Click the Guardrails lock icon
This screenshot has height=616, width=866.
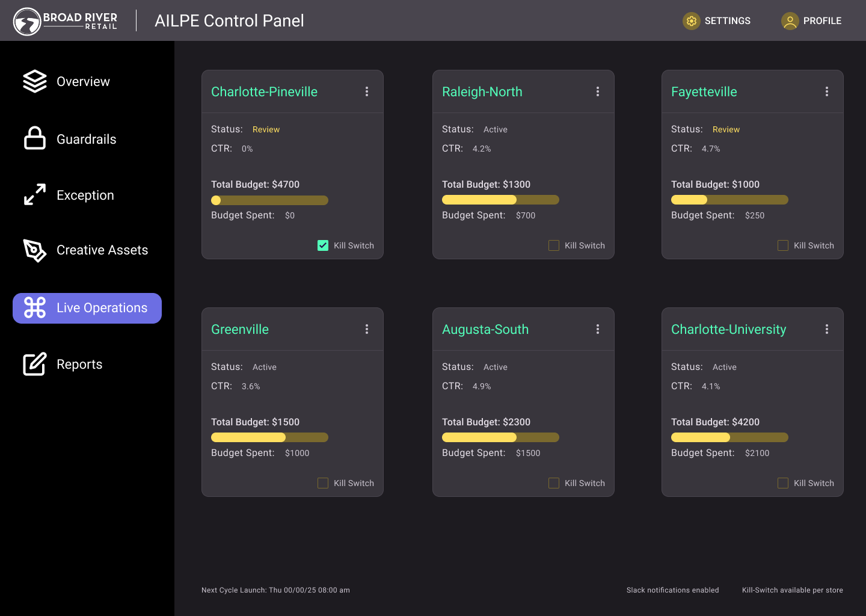(35, 138)
